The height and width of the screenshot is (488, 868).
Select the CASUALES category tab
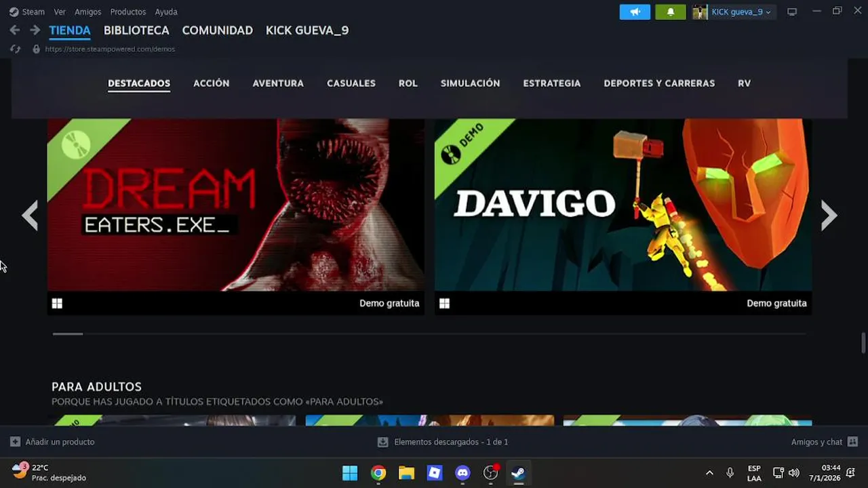tap(351, 83)
